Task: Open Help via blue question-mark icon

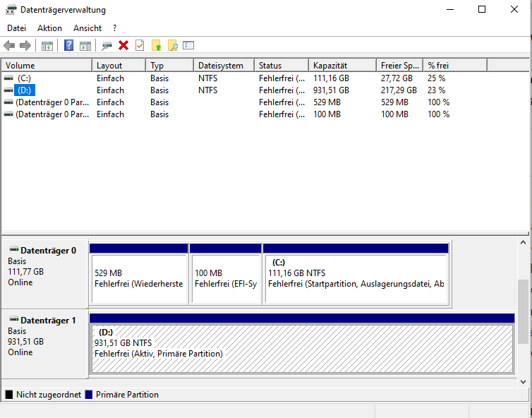Action: click(68, 45)
